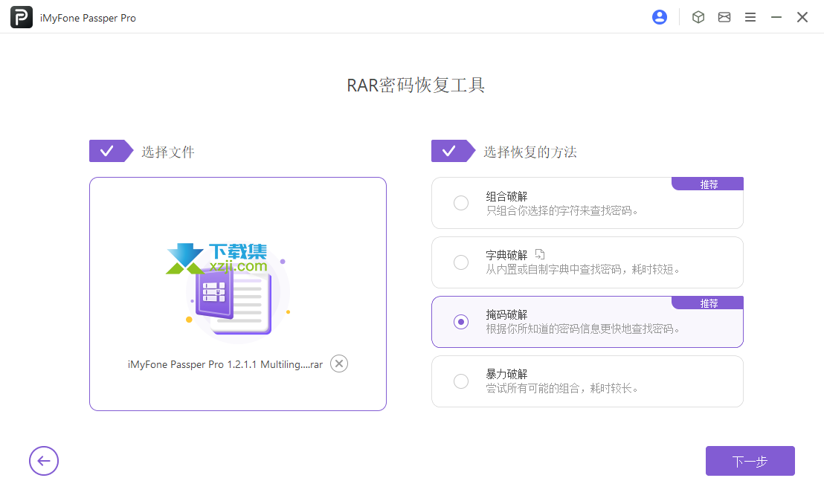Select the 暴力破解 radio button
Image resolution: width=824 pixels, height=504 pixels.
pyautogui.click(x=461, y=381)
